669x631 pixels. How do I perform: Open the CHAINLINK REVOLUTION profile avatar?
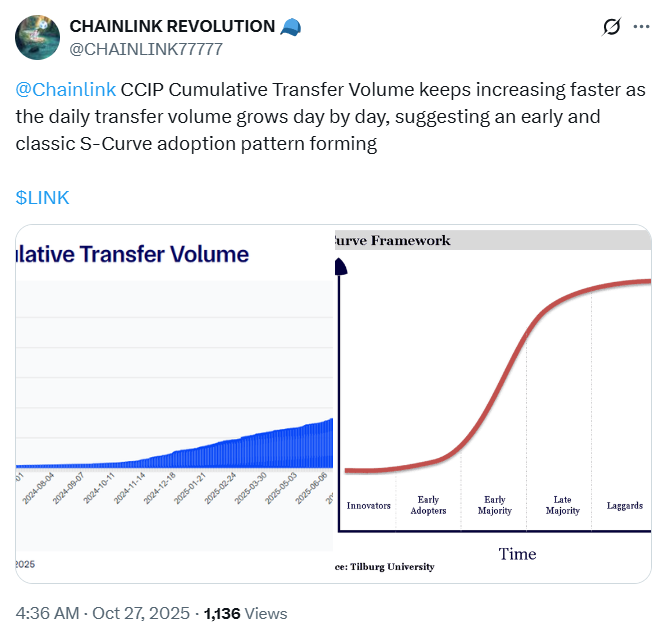[36, 37]
